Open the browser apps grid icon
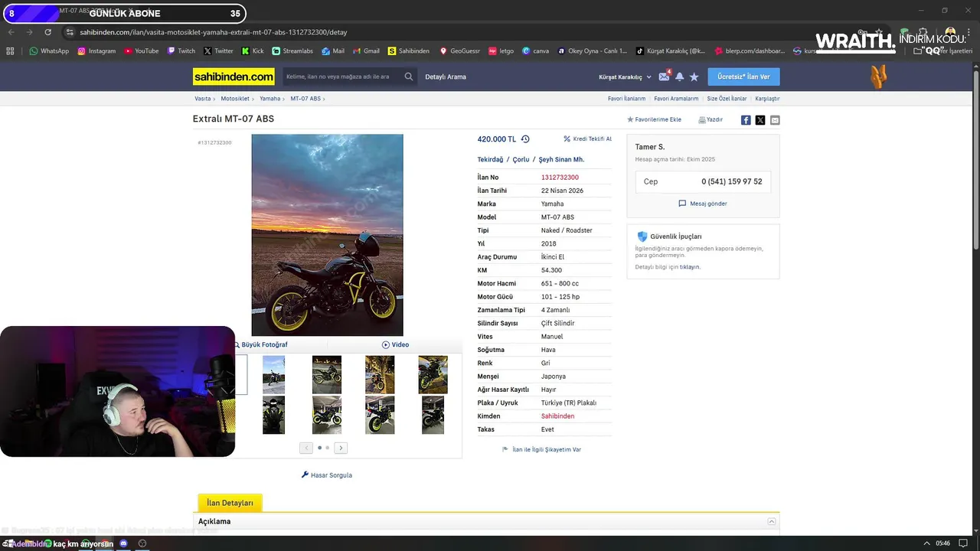The height and width of the screenshot is (551, 980). click(10, 51)
